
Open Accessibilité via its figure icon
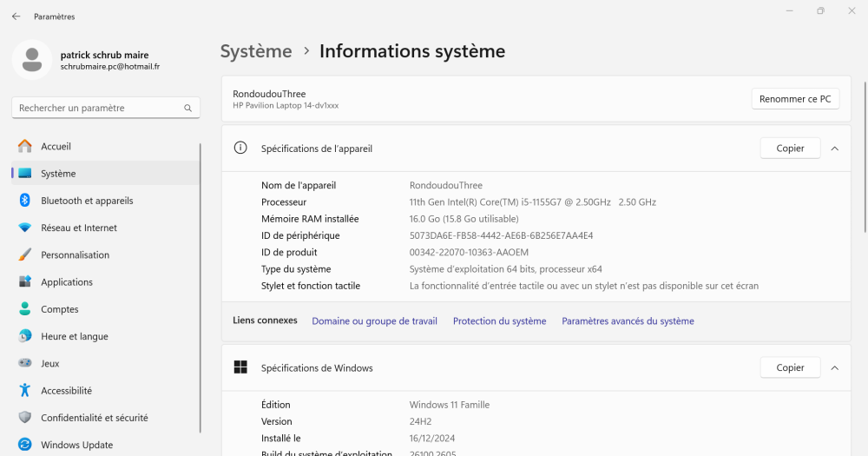[25, 391]
